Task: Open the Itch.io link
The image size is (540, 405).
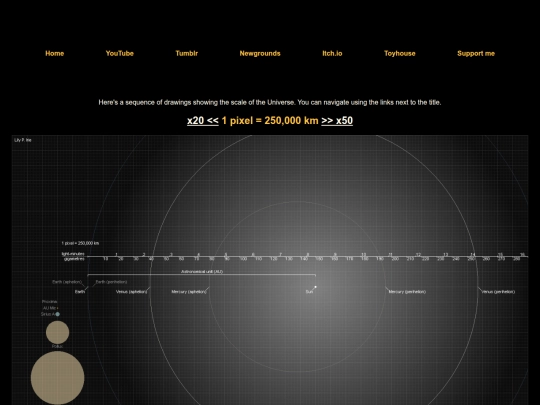Action: coord(332,53)
